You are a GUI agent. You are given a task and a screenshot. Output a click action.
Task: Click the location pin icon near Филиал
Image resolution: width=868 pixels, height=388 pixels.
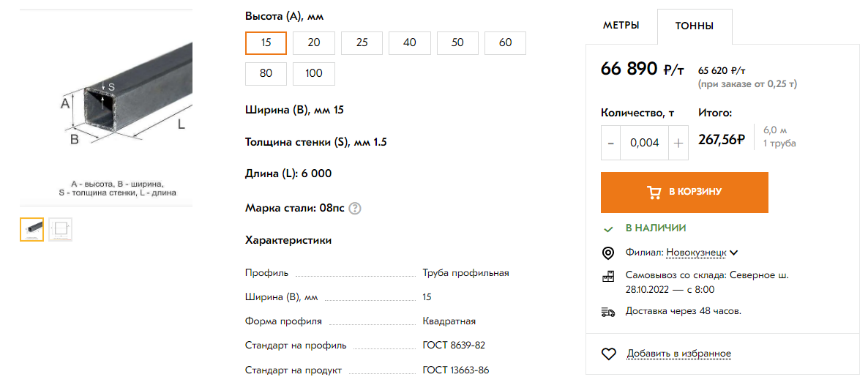tap(607, 253)
